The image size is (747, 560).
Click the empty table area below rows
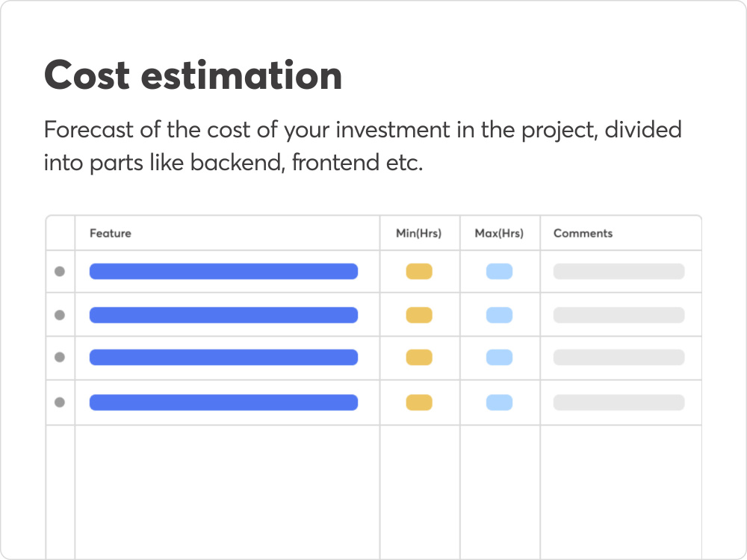373,492
